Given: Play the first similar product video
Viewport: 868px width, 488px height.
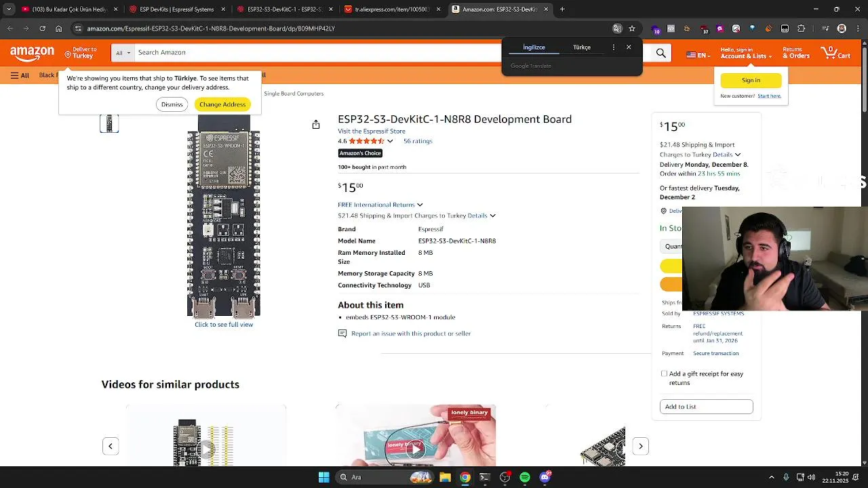Looking at the screenshot, I should (x=206, y=448).
